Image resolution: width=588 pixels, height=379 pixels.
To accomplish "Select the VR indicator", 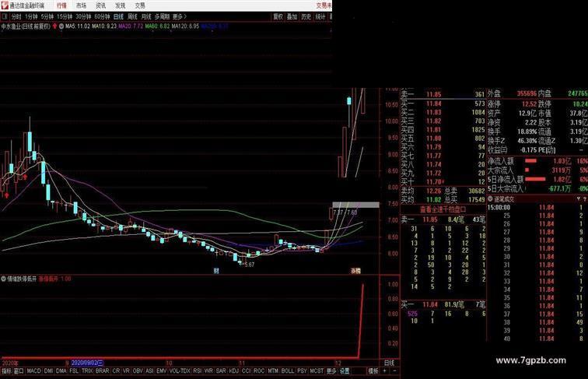I will (126, 371).
